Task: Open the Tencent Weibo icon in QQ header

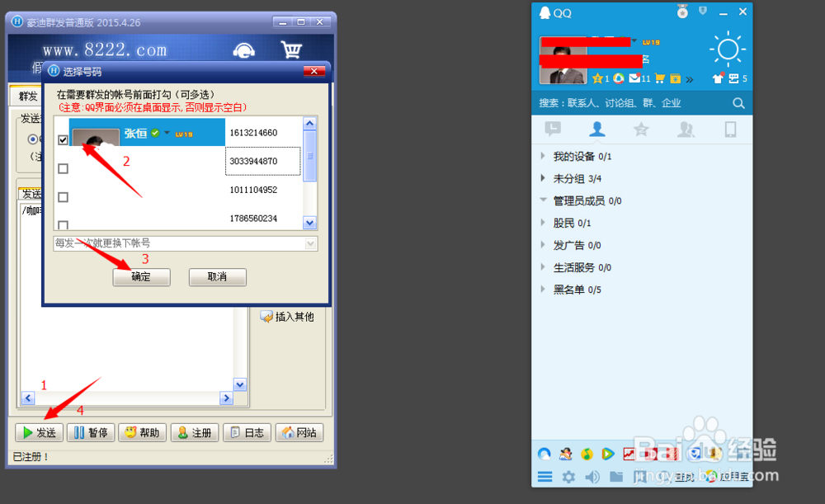Action: [x=619, y=78]
